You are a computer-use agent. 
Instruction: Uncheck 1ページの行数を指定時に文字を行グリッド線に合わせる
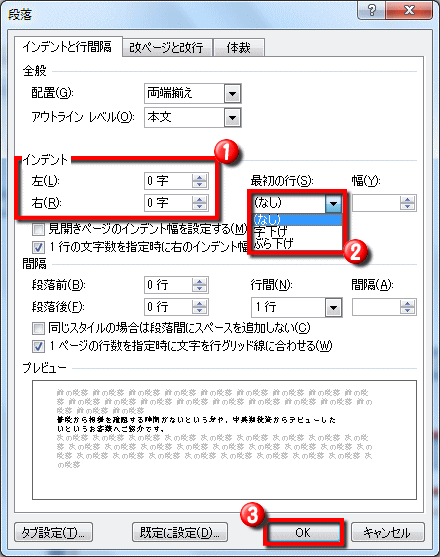[x=38, y=346]
